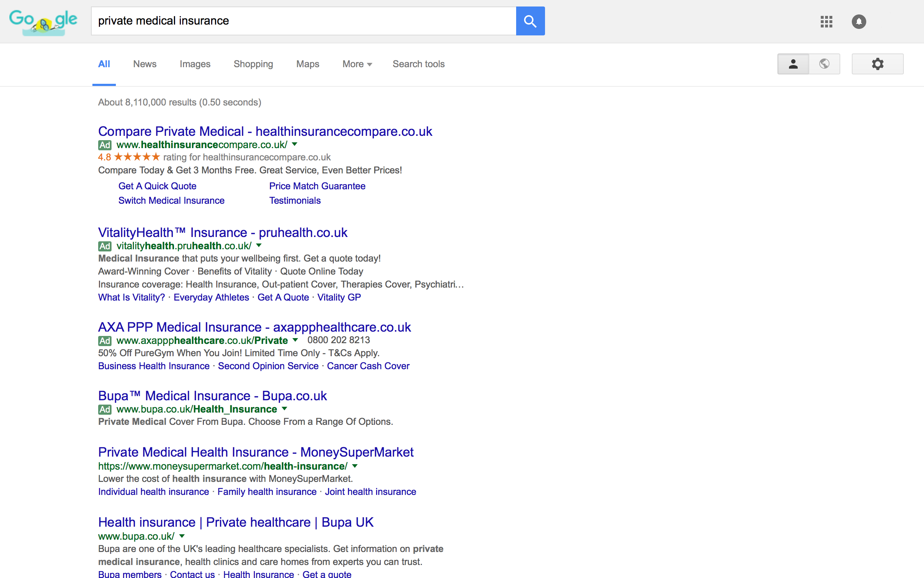Screen dimensions: 924x578
Task: Expand the More dropdown menu
Action: (357, 64)
